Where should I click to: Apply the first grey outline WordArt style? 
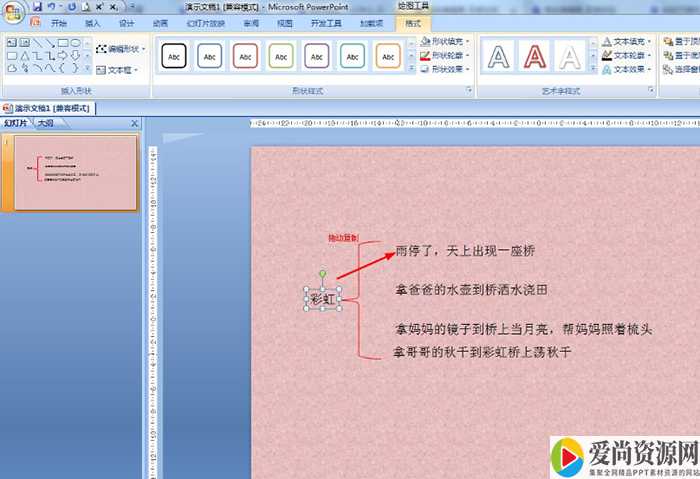(x=498, y=57)
